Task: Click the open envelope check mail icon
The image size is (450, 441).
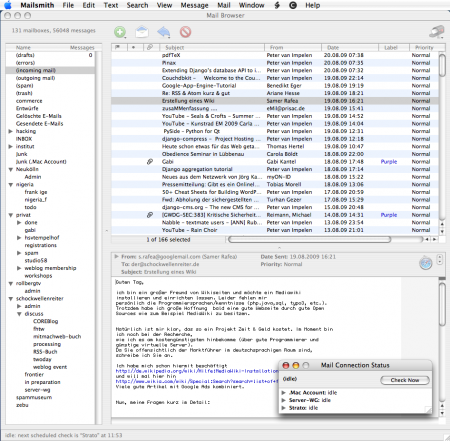Action: click(x=142, y=32)
